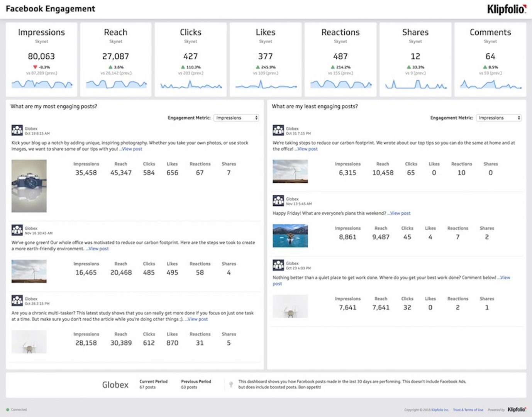The height and width of the screenshot is (417, 532).
Task: Open the View post link on the photography tips post
Action: coord(132,149)
